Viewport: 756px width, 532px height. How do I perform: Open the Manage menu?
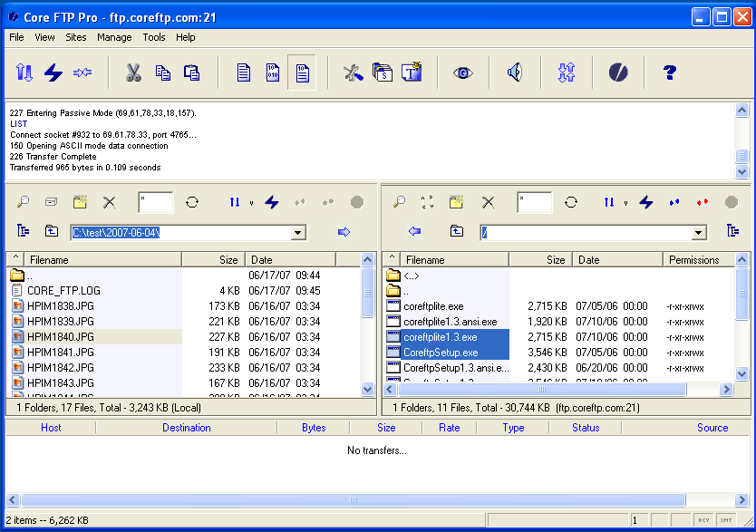(x=114, y=37)
